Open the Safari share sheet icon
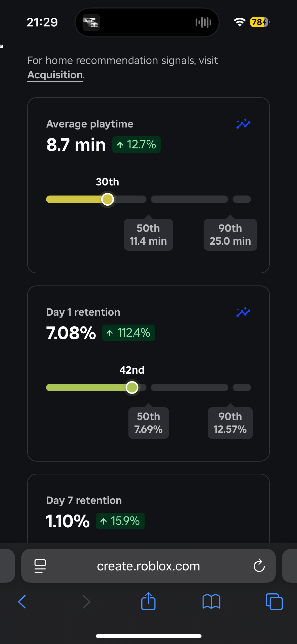297x644 pixels. (x=148, y=601)
